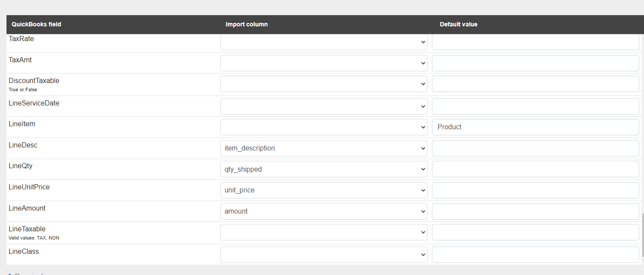Expand the LineClass import column dropdown
644x275 pixels.
324,255
